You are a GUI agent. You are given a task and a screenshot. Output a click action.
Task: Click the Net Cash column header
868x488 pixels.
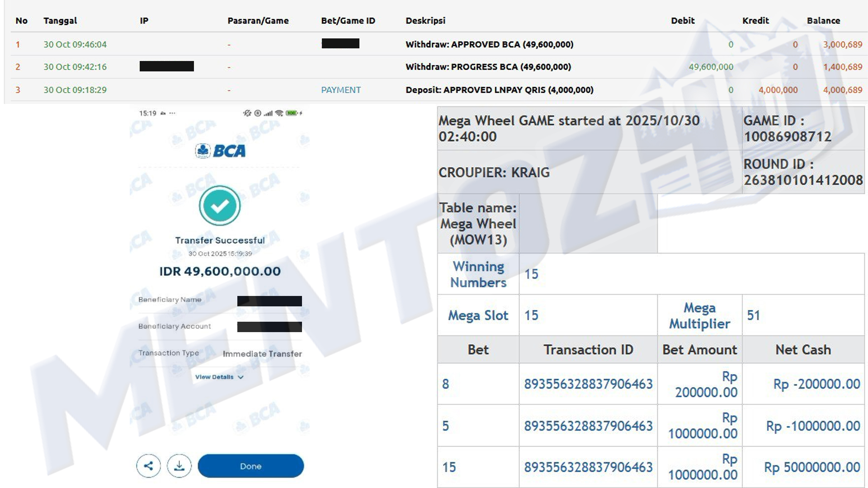(803, 350)
